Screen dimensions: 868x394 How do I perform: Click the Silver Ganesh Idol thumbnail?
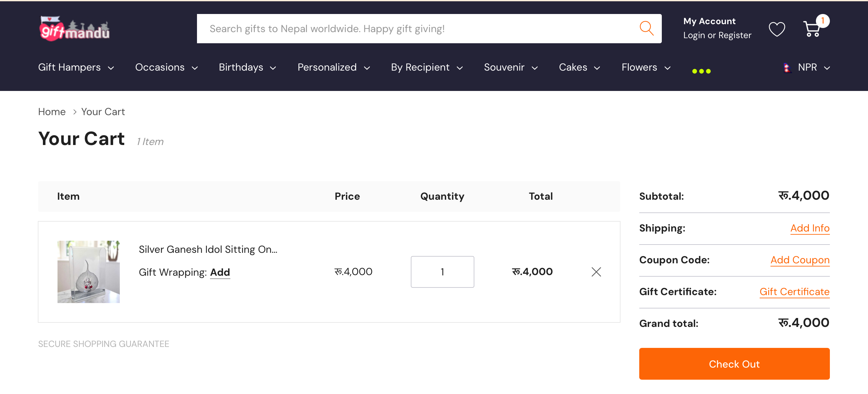point(88,272)
